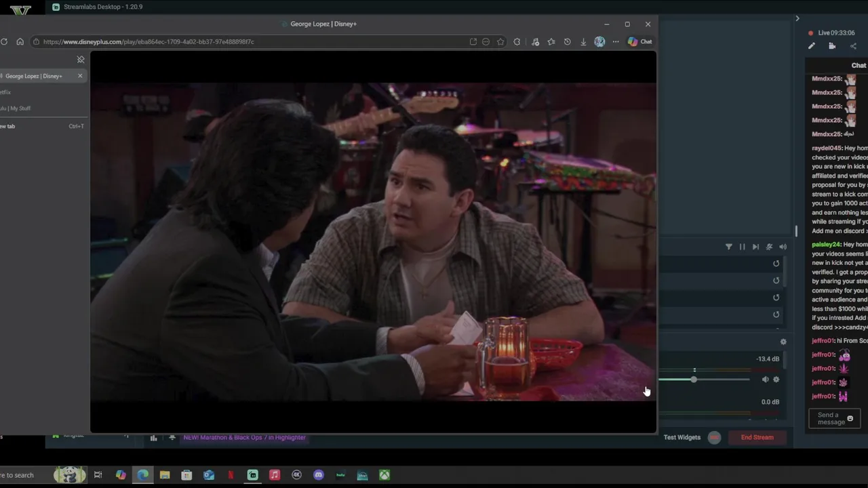
Task: Click the Disney+ video player area
Action: coord(373,242)
